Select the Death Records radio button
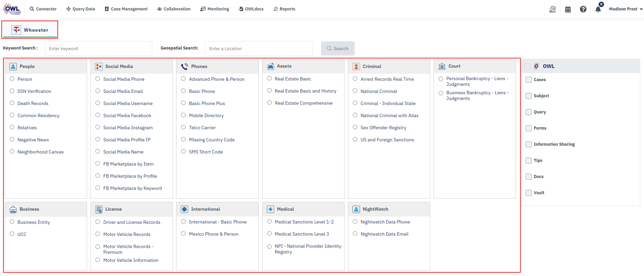 click(12, 103)
